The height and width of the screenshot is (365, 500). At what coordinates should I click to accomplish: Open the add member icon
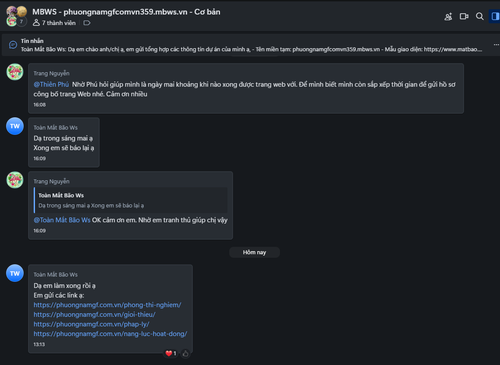click(448, 16)
